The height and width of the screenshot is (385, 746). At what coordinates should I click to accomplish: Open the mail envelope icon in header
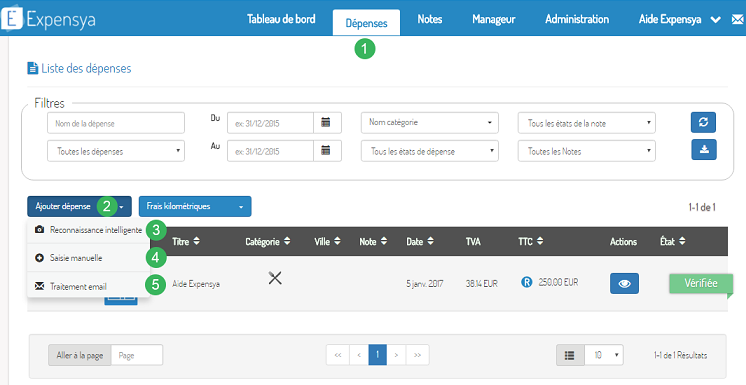point(737,20)
